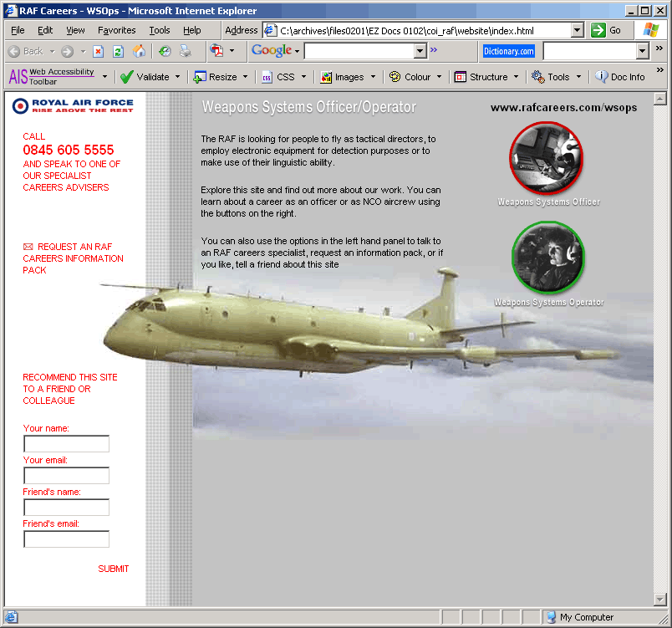Go to the Home page icon
The width and height of the screenshot is (672, 628).
(x=139, y=52)
